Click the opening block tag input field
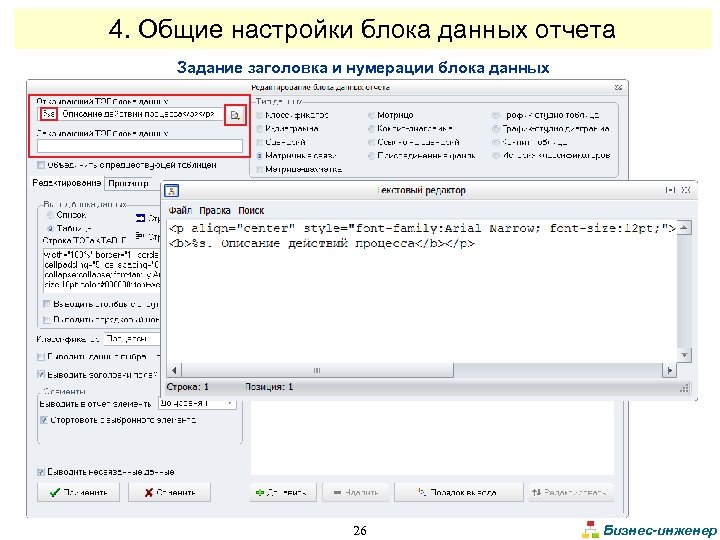The width and height of the screenshot is (720, 540). click(x=131, y=114)
